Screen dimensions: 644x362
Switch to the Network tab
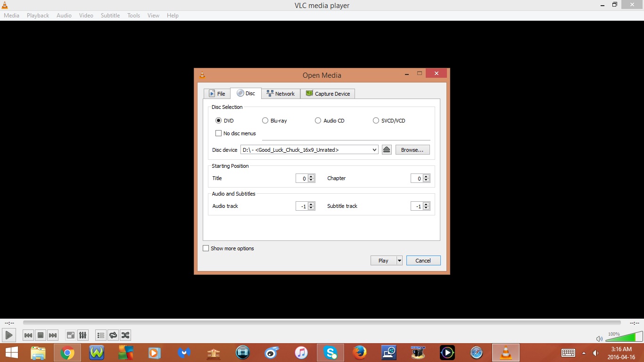tap(281, 93)
